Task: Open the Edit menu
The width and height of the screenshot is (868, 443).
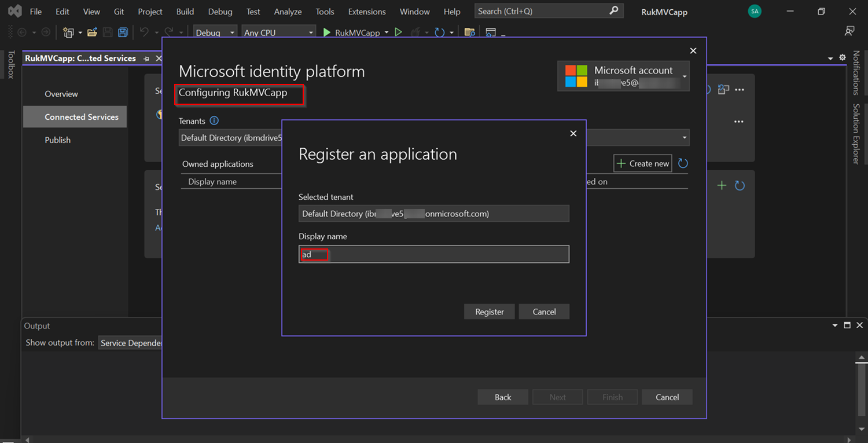Action: coord(62,12)
